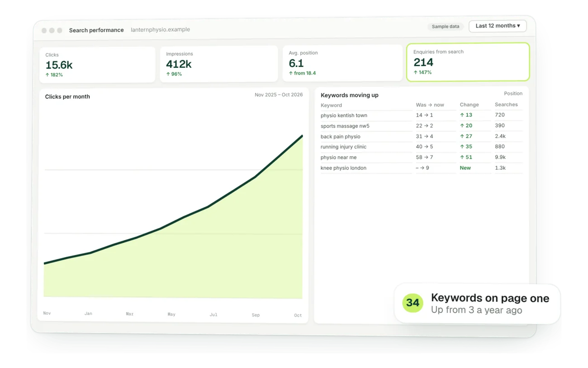Click the lanternphysio.example domain label
This screenshot has height=368, width=588.
coord(160,29)
